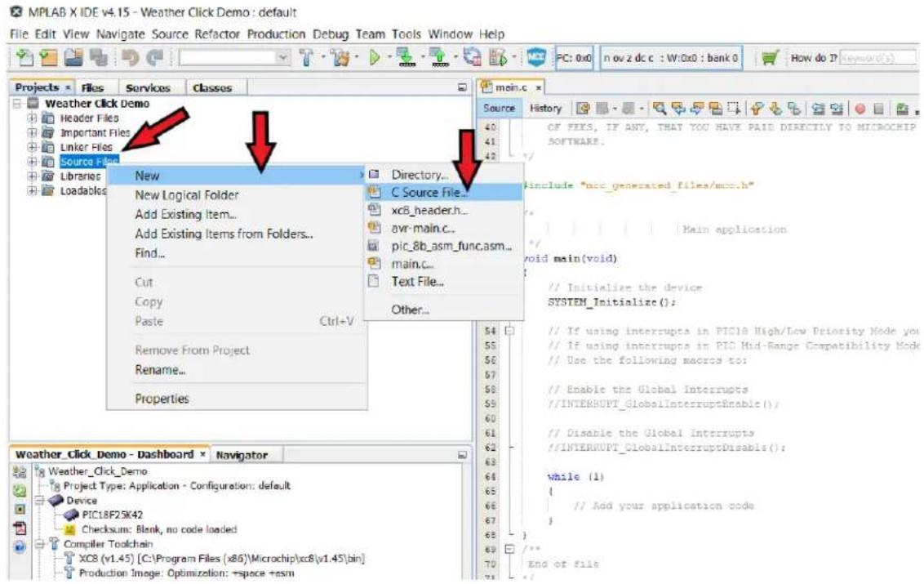Click the dashboard help globe icon
The width and height of the screenshot is (924, 584).
(20, 547)
